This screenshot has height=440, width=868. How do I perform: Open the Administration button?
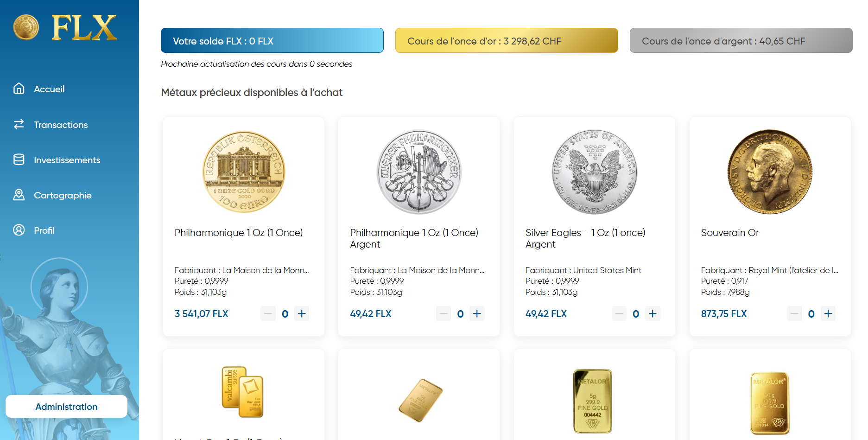coord(66,407)
